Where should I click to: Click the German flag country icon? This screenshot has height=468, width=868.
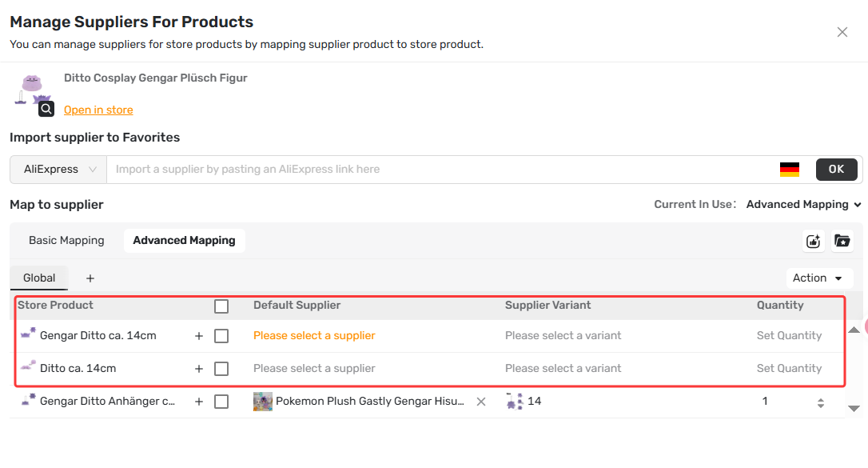tap(790, 170)
